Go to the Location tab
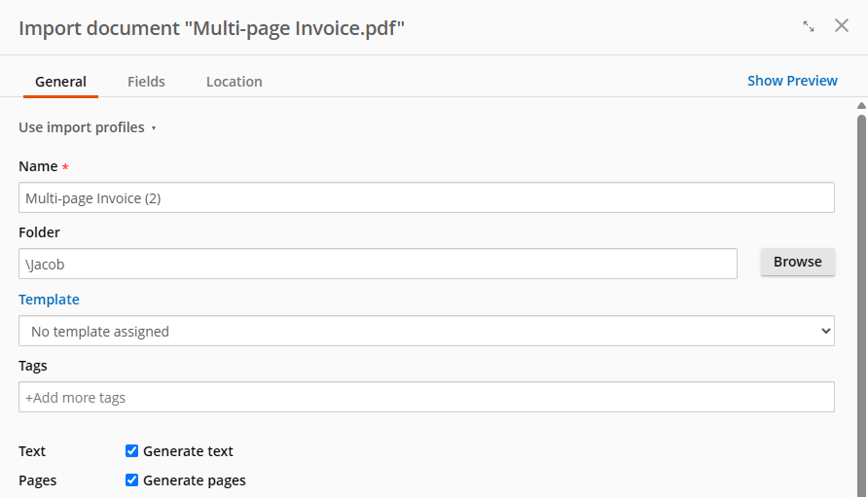The width and height of the screenshot is (868, 497). 235,82
